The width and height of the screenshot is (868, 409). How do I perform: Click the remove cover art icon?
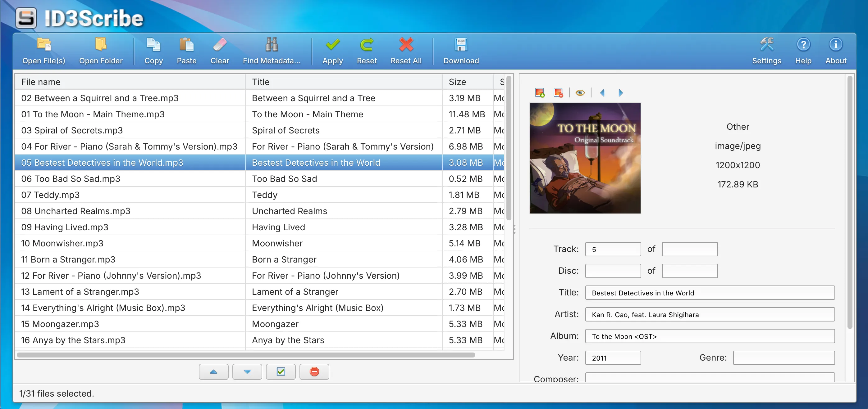[x=558, y=92]
